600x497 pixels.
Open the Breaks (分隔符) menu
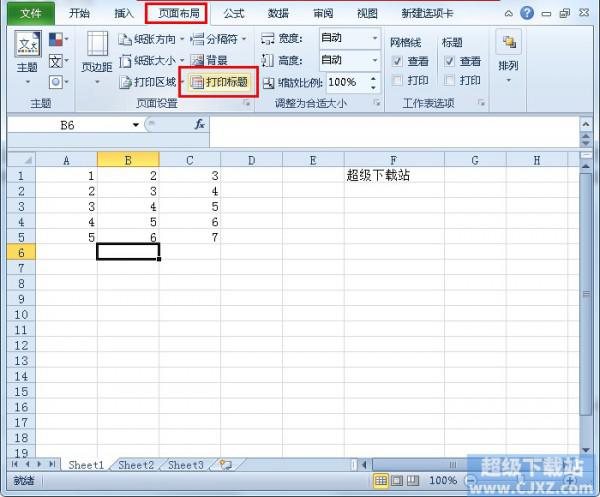pos(218,39)
